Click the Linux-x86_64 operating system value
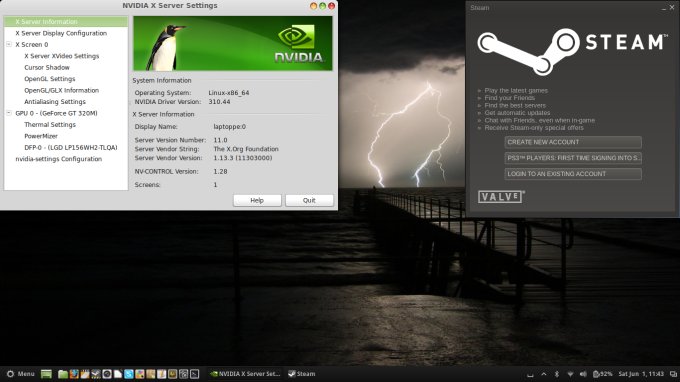Image resolution: width=680 pixels, height=382 pixels. tap(229, 92)
